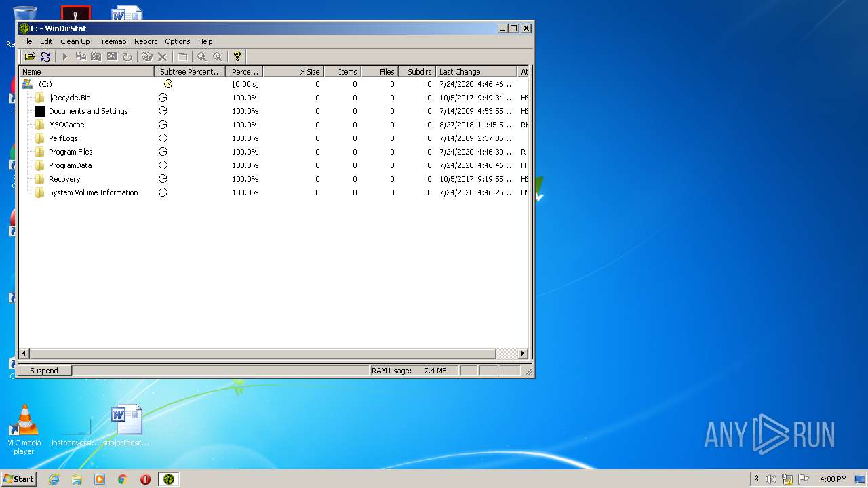The width and height of the screenshot is (868, 488).
Task: Sort by the Last Change column header
Action: point(476,72)
